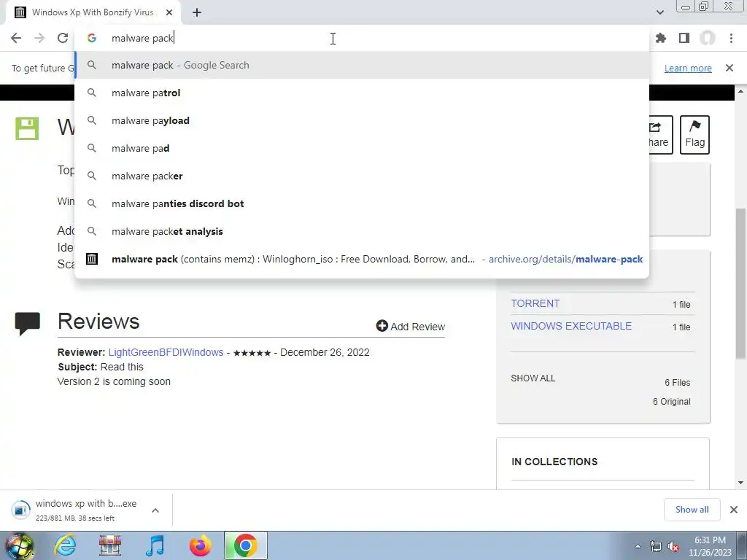
Task: Open the Chrome three-dot menu
Action: point(731,38)
